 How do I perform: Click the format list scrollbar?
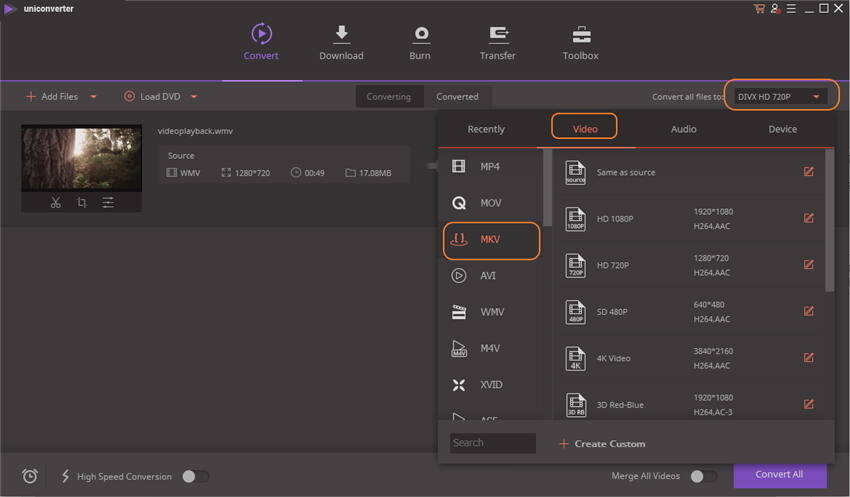tap(548, 188)
